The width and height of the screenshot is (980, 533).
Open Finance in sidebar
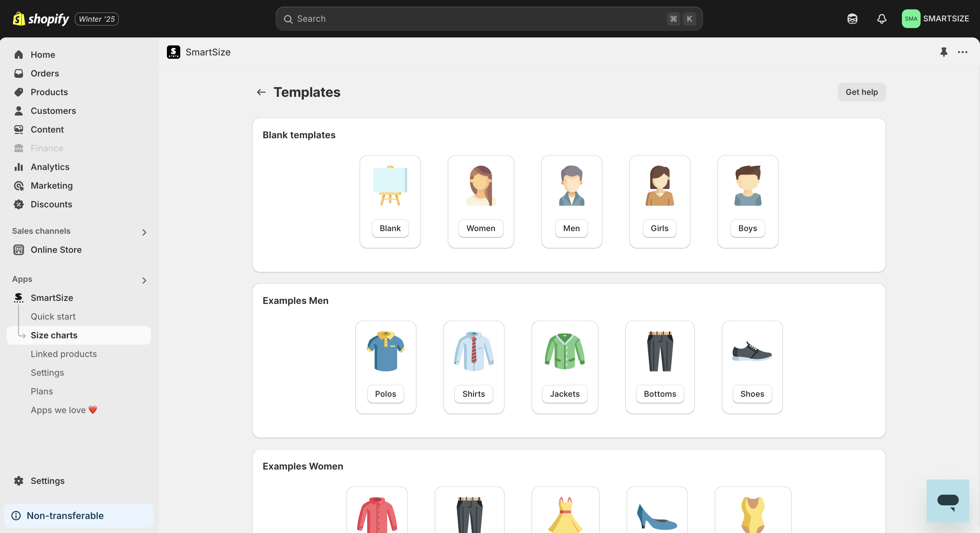(x=79, y=148)
